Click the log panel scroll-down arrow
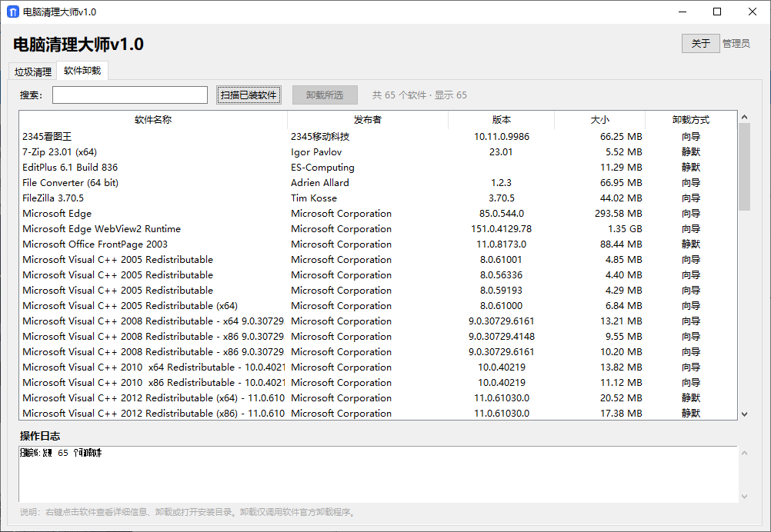This screenshot has height=532, width=771. (744, 496)
